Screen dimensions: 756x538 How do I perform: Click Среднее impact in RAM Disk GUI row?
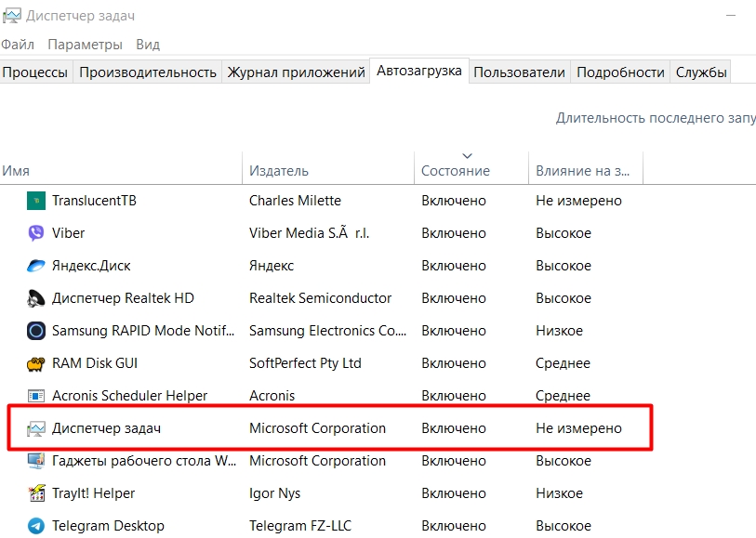click(x=563, y=363)
